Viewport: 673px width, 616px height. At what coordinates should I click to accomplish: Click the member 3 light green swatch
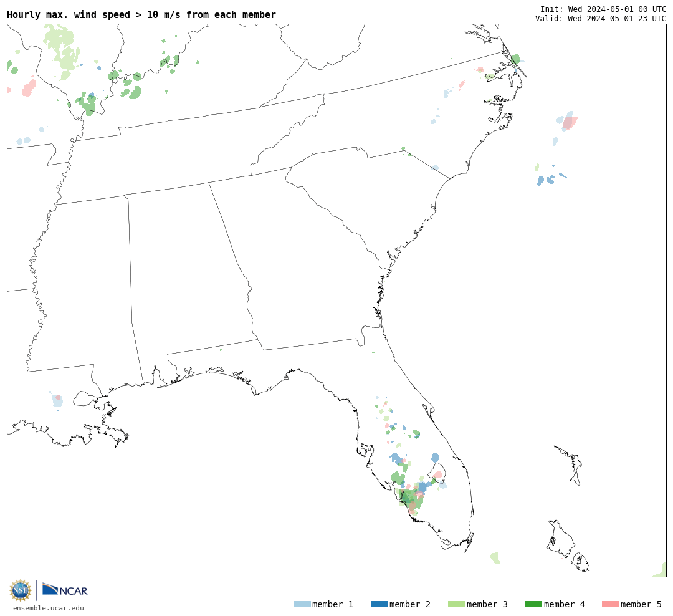pos(456,604)
